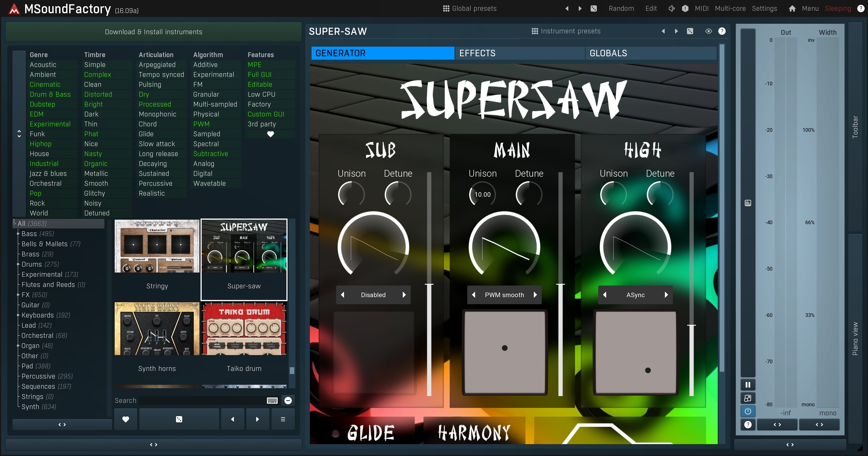Image resolution: width=868 pixels, height=456 pixels.
Task: Adjust Main section Unison knob
Action: point(482,194)
